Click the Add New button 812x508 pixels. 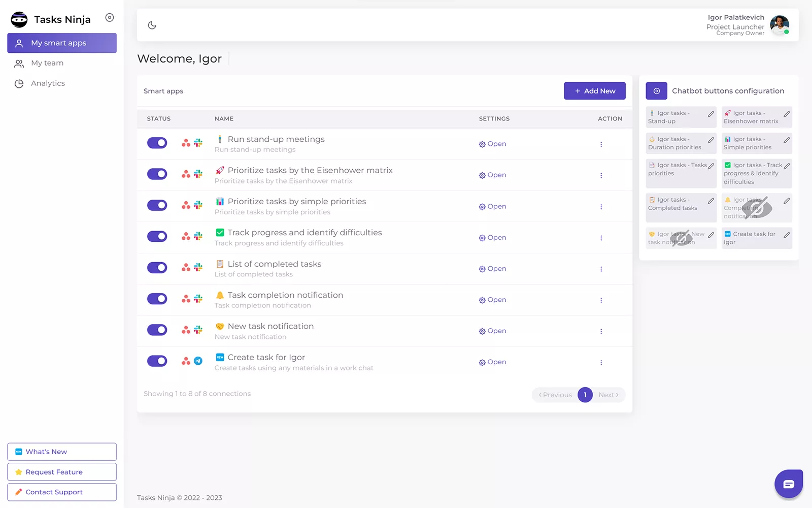click(594, 91)
